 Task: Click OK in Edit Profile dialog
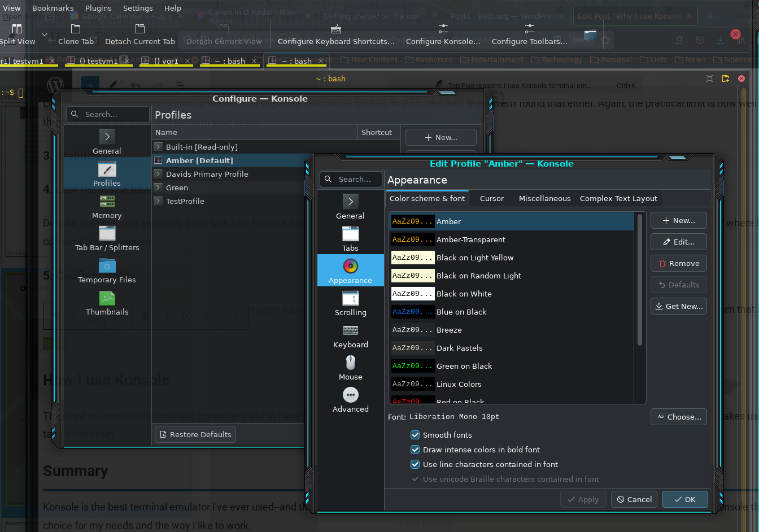(684, 500)
